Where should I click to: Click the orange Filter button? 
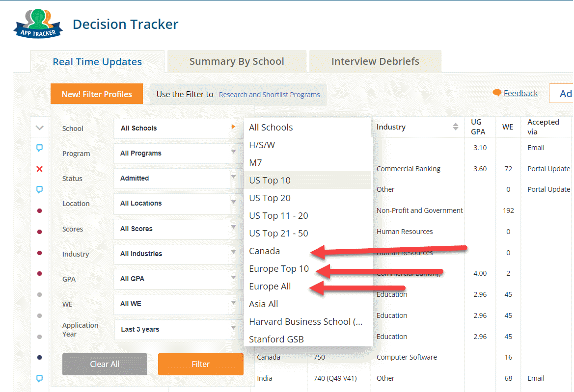(200, 364)
